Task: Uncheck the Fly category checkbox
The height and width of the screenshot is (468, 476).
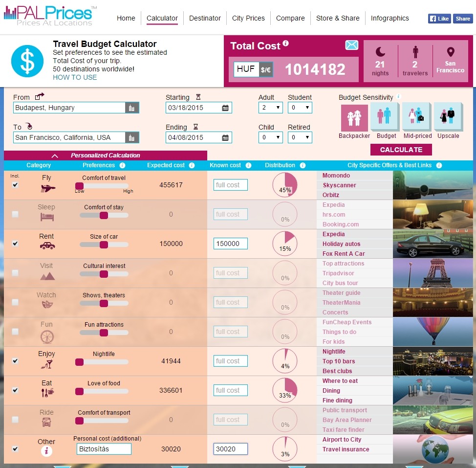Action: tap(15, 185)
